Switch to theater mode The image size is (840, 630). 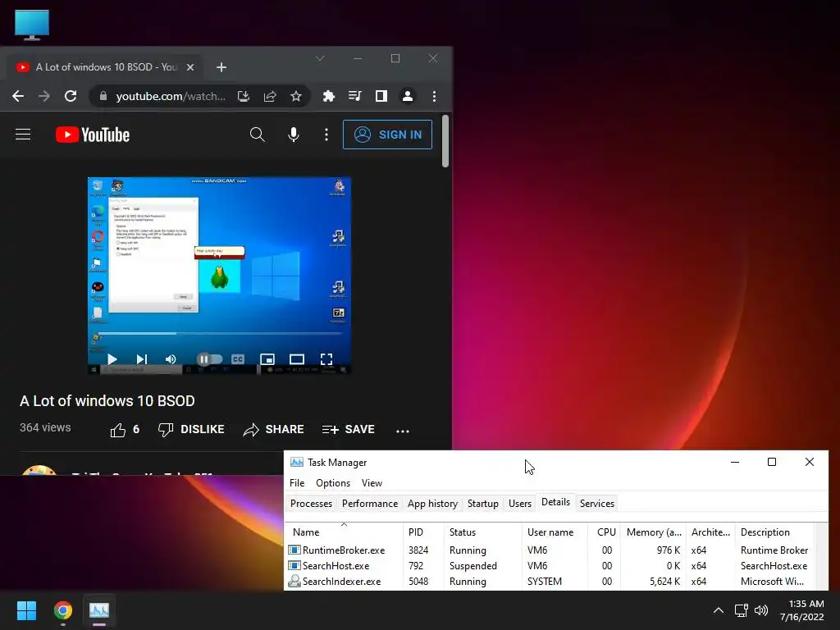[297, 359]
